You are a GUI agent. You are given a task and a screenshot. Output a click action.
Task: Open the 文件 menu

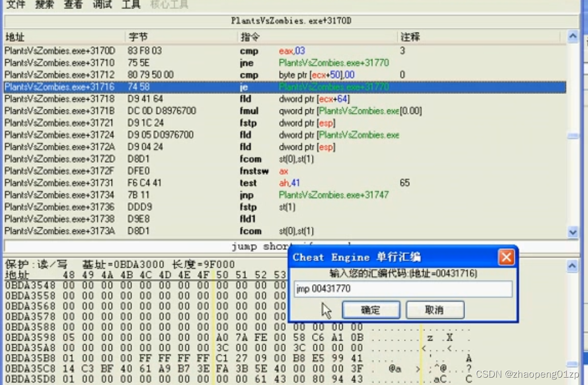point(16,4)
